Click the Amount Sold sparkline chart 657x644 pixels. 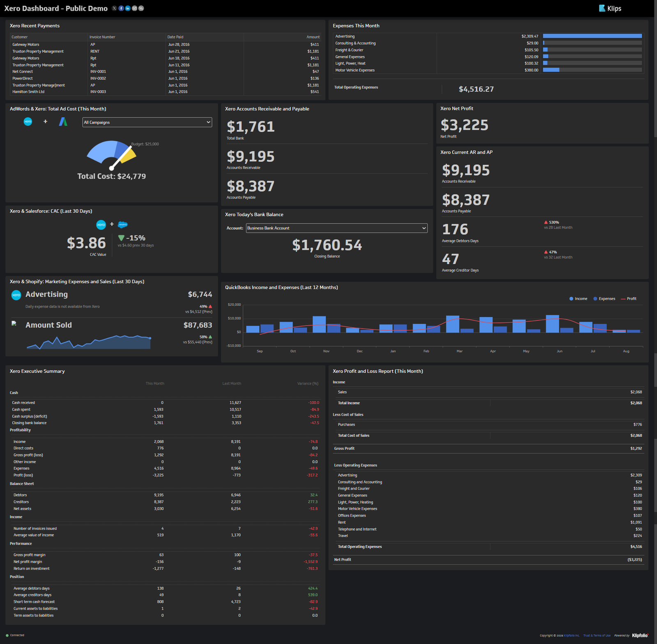click(89, 342)
